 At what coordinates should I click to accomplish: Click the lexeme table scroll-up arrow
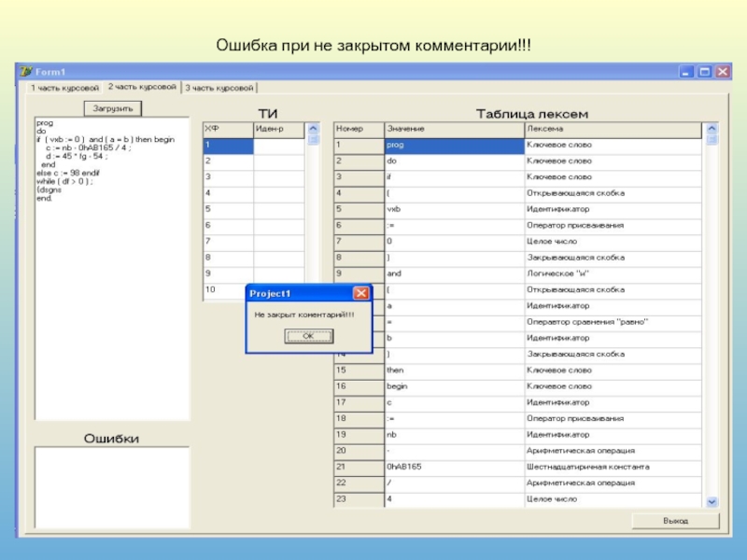click(712, 129)
